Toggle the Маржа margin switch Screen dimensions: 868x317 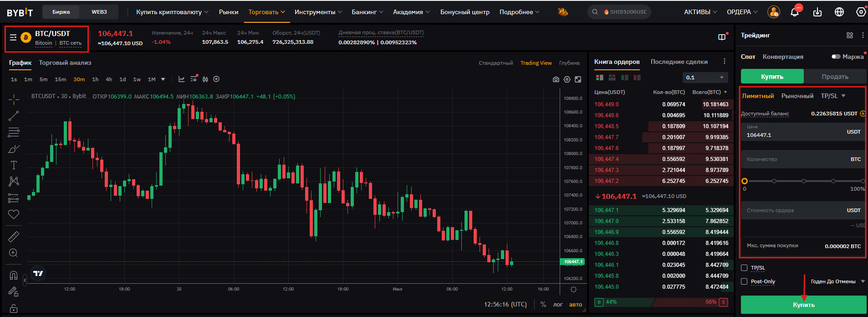(x=836, y=57)
